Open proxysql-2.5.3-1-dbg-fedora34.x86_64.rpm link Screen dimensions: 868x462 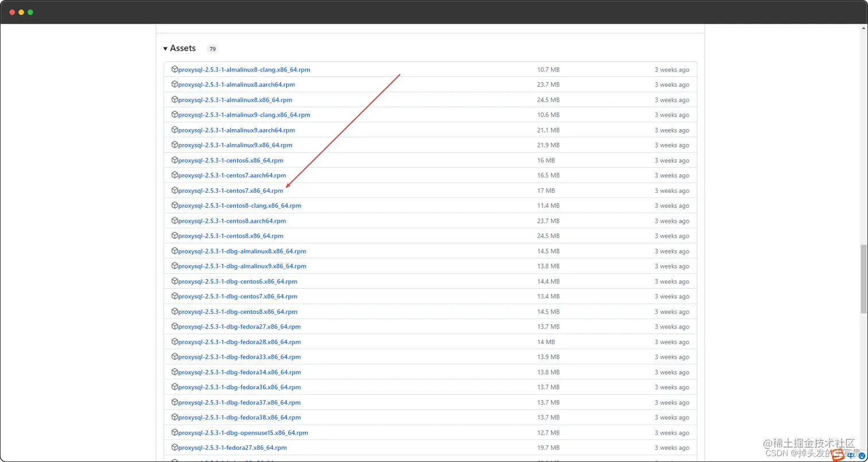coord(239,372)
